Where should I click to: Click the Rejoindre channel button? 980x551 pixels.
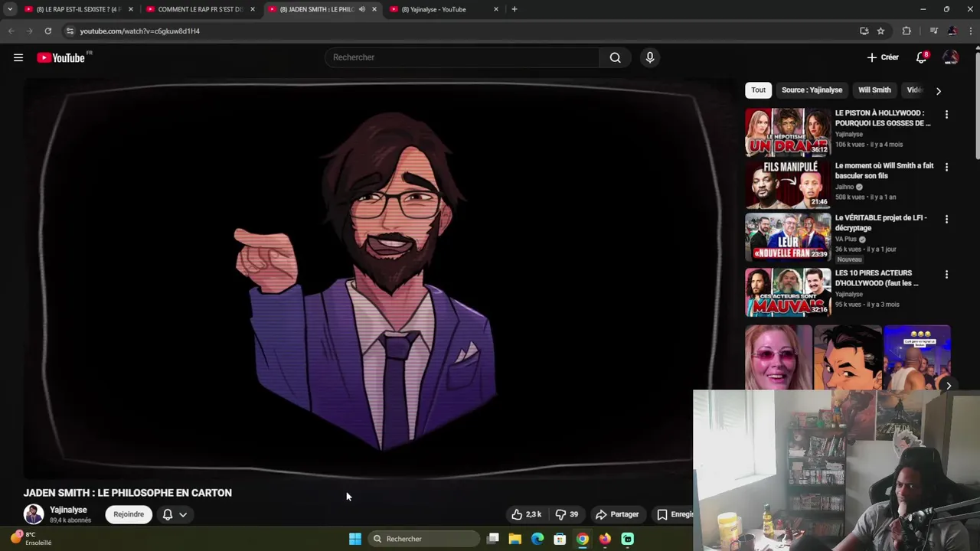[x=129, y=514]
